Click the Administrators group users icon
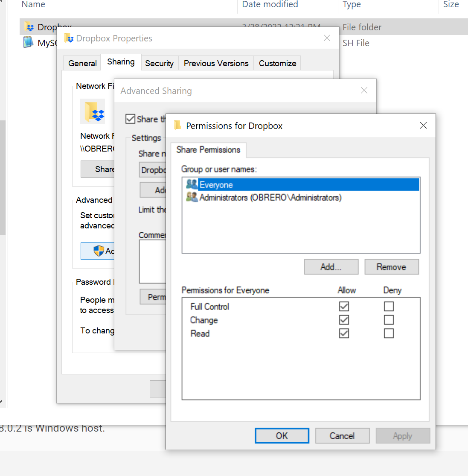This screenshot has width=468, height=476. point(192,197)
